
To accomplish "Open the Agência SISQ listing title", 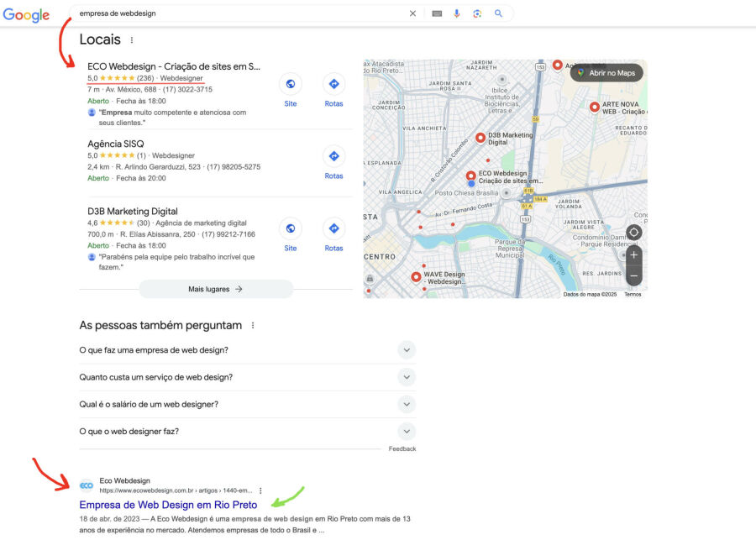I will point(116,144).
